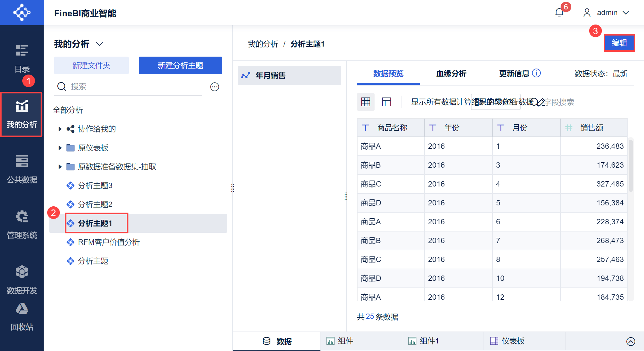Viewport: 644px width, 351px height.
Task: Click the info icon next to 更新信息
Action: click(536, 73)
